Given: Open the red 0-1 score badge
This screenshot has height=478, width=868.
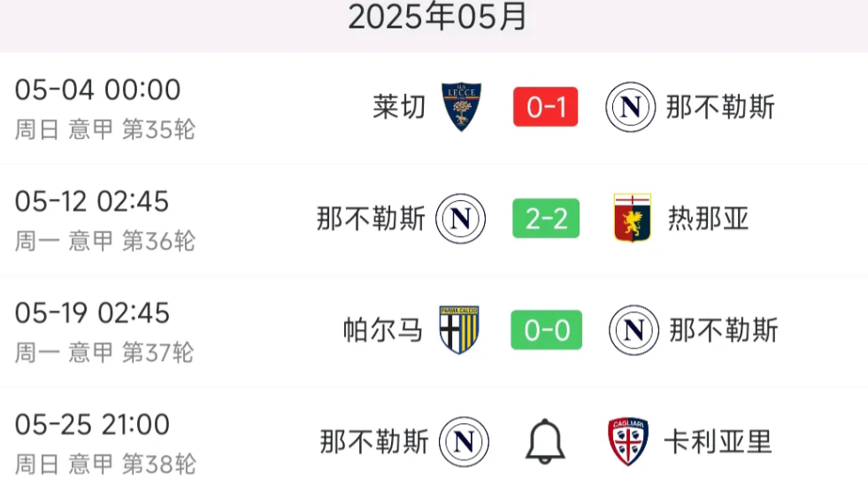Looking at the screenshot, I should 546,107.
